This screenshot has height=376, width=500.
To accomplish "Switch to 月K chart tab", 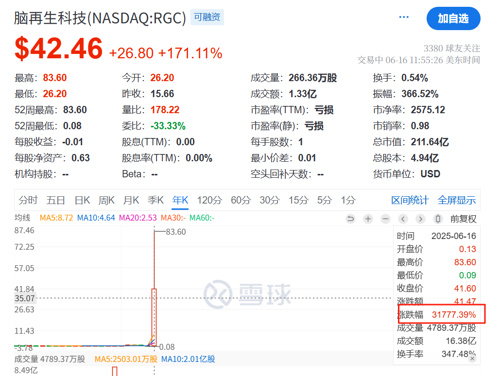I will click(x=131, y=200).
